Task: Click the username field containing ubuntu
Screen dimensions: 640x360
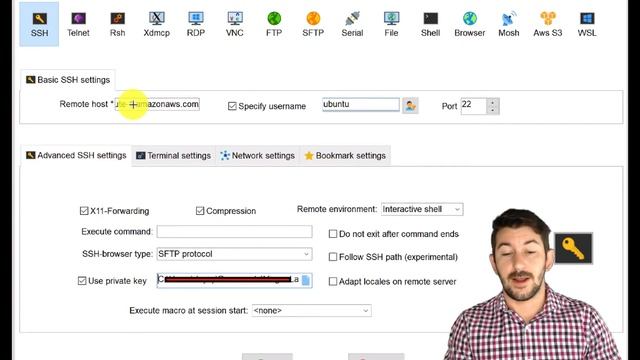Action: tap(361, 104)
